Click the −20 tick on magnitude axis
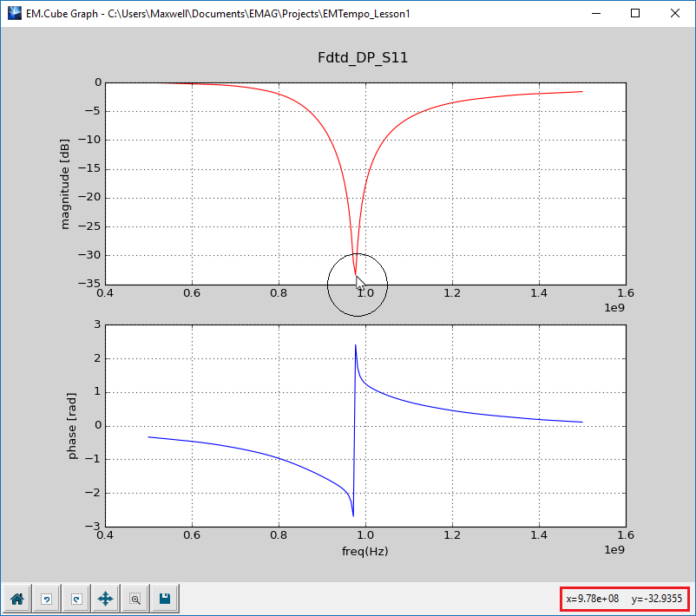696x616 pixels. tap(89, 197)
